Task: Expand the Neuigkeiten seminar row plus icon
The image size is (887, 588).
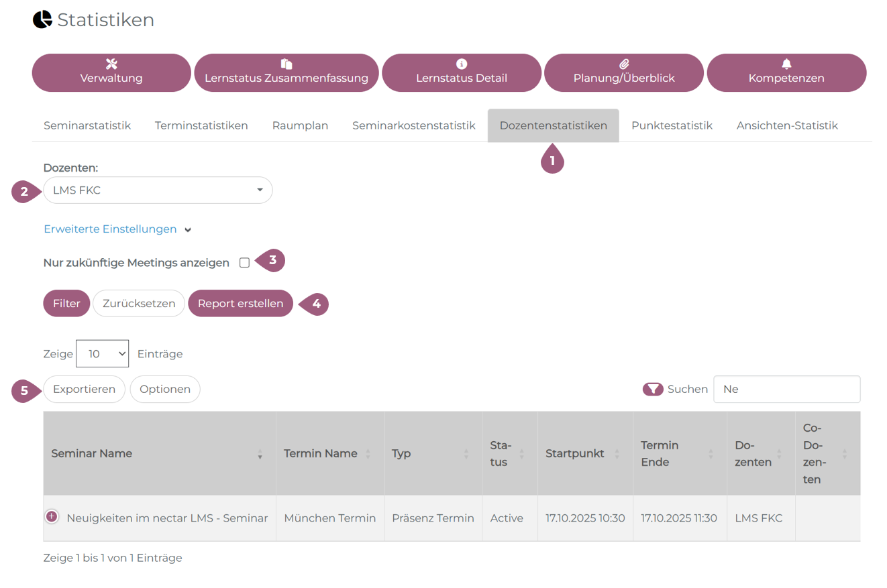Action: (x=52, y=516)
